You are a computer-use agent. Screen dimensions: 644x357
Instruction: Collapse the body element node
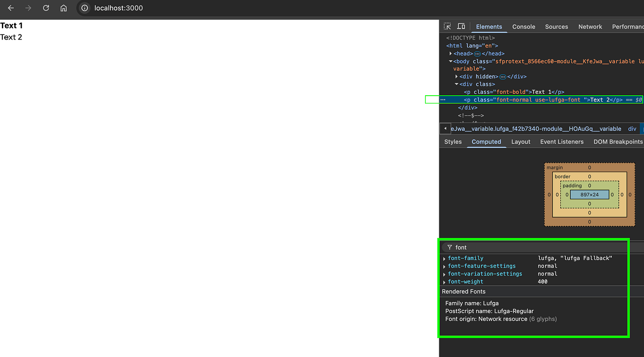(451, 61)
